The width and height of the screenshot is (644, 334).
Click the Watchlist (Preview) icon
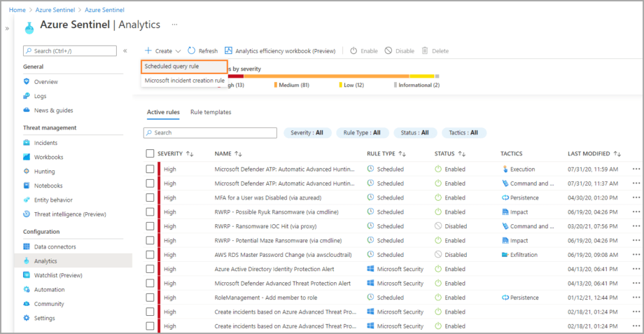pos(27,275)
